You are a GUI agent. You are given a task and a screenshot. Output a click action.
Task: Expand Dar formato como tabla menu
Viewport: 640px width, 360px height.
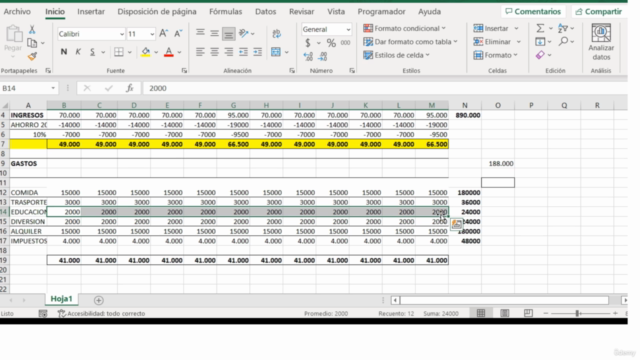pyautogui.click(x=410, y=42)
